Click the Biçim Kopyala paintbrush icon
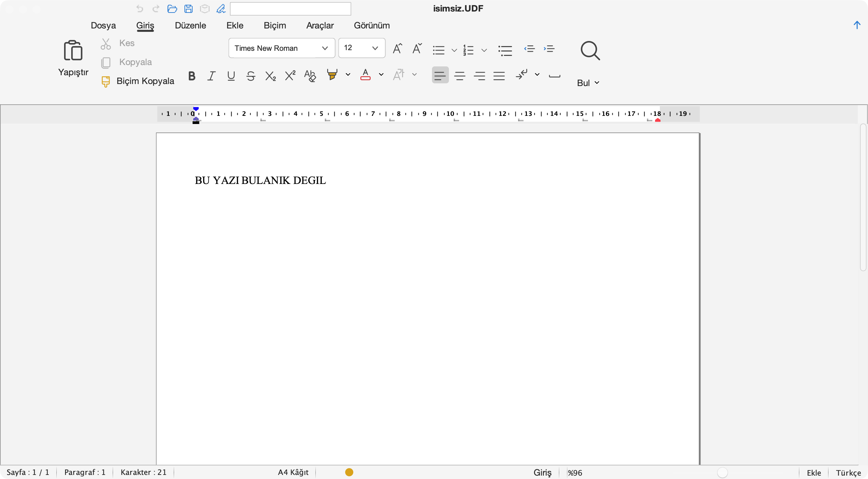 point(106,81)
